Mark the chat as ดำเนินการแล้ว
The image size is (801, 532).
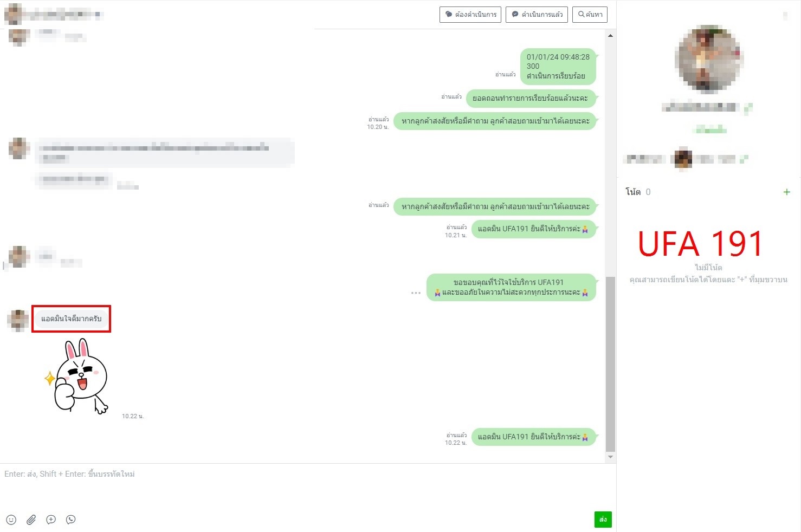point(537,15)
